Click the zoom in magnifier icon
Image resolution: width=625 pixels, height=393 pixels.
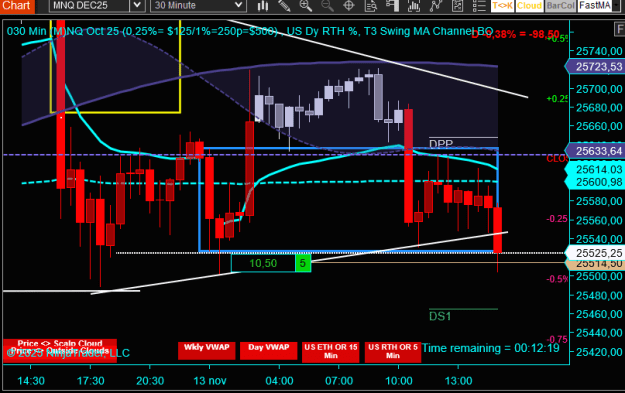(x=306, y=6)
